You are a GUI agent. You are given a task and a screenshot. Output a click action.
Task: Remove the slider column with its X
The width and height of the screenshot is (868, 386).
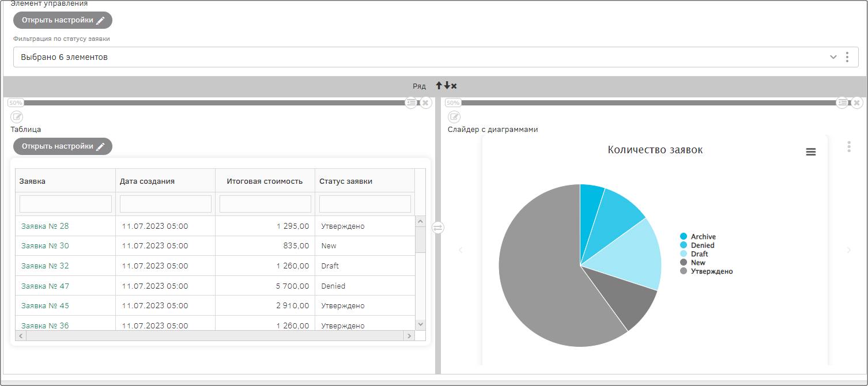[x=857, y=103]
